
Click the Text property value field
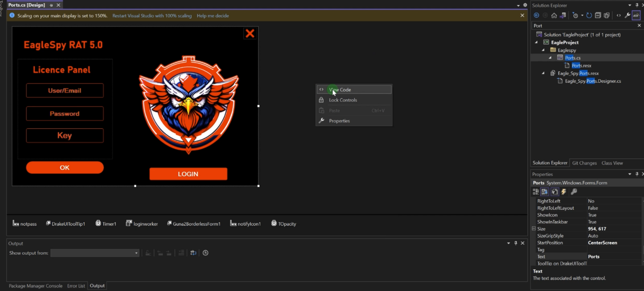[614, 256]
